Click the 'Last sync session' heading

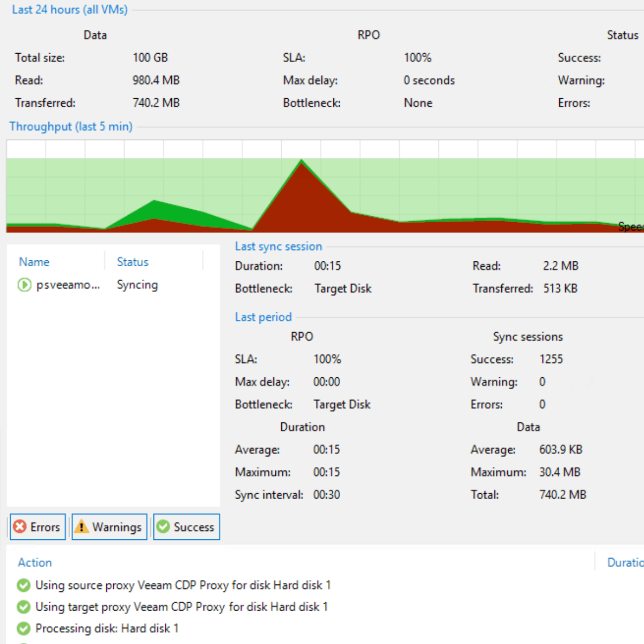click(x=279, y=246)
